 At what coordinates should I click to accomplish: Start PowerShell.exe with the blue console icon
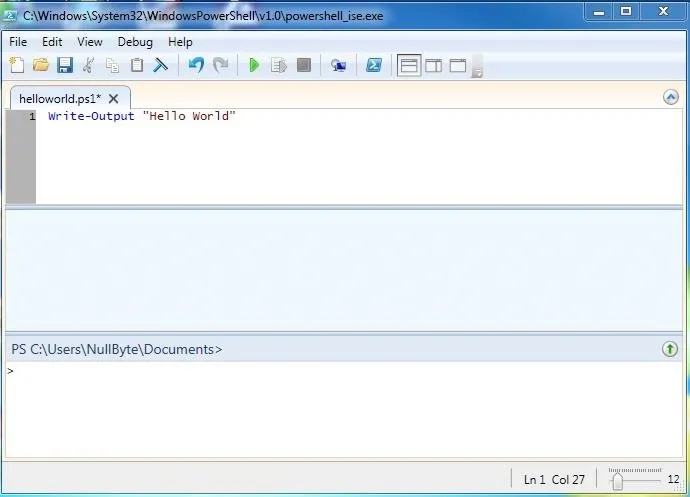[374, 65]
